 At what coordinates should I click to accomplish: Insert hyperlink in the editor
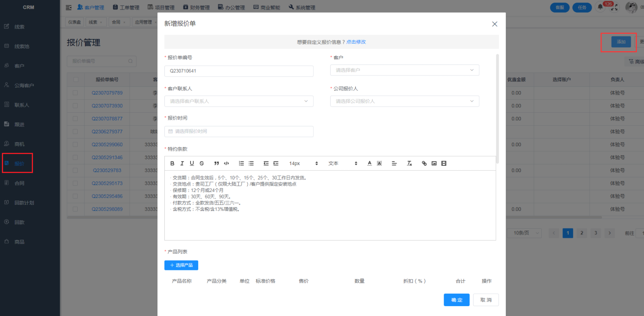click(x=424, y=164)
